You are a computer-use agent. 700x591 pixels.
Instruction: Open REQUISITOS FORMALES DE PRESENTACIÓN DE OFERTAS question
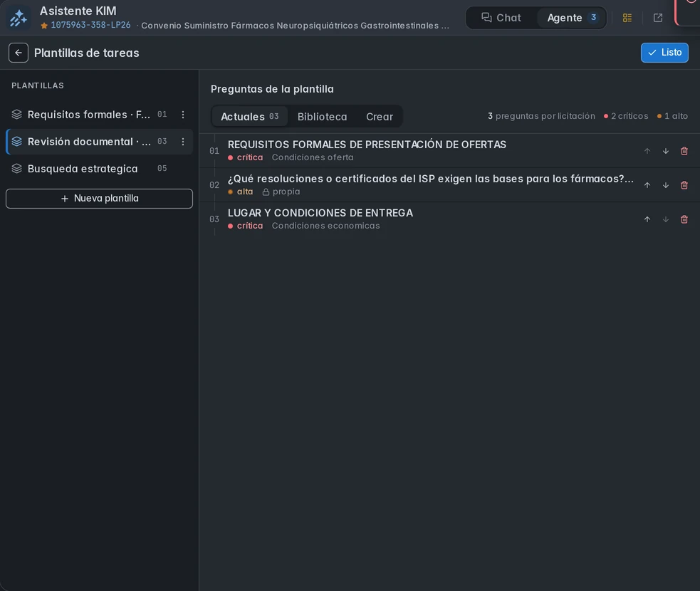[367, 145]
